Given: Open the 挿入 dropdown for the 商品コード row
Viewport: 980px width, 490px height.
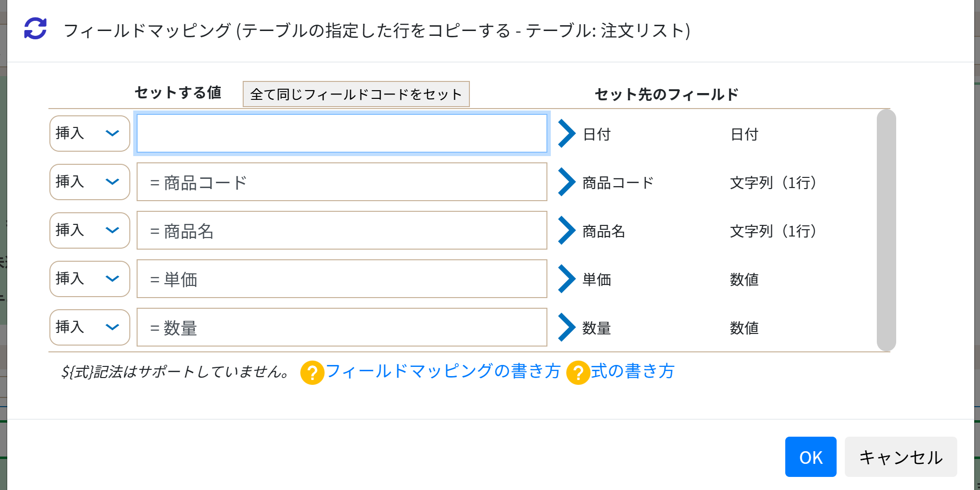Looking at the screenshot, I should click(x=90, y=182).
